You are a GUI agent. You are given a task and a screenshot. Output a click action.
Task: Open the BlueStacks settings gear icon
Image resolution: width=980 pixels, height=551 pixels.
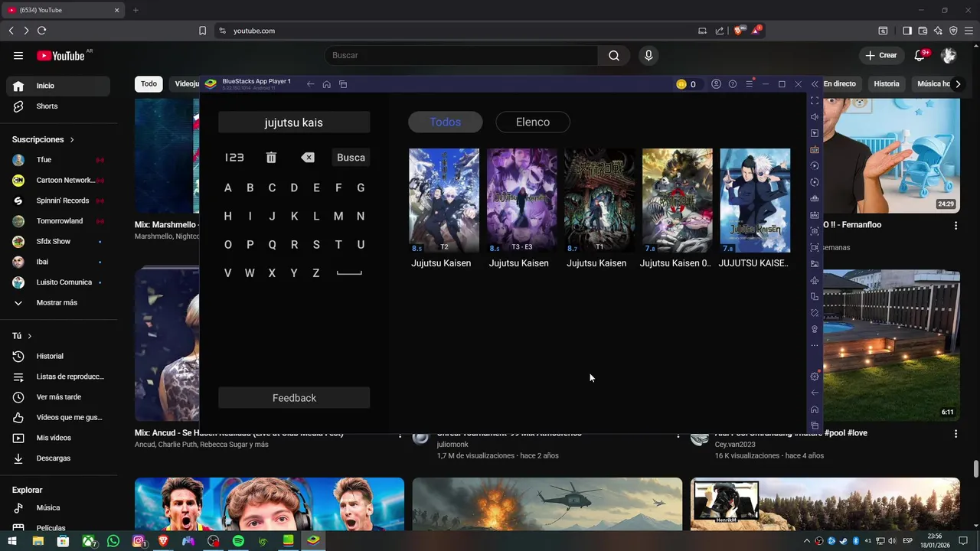(815, 377)
